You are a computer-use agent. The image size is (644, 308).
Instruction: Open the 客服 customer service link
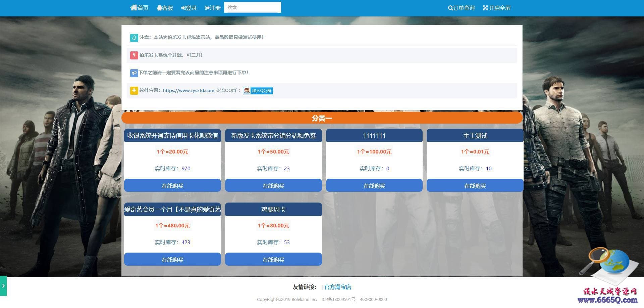[x=165, y=8]
